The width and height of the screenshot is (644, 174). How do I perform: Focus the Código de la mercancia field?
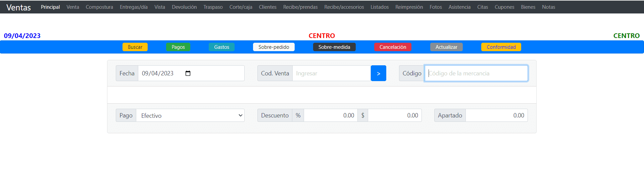click(x=476, y=73)
